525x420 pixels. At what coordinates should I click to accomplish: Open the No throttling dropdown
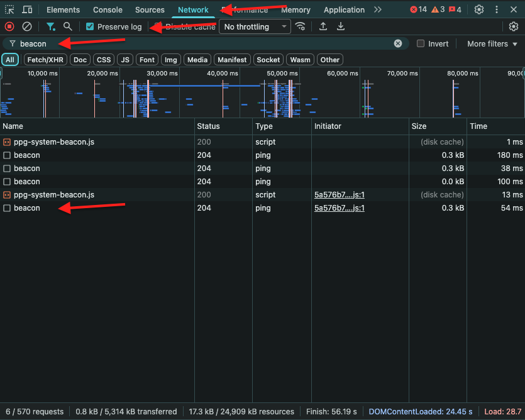click(255, 27)
